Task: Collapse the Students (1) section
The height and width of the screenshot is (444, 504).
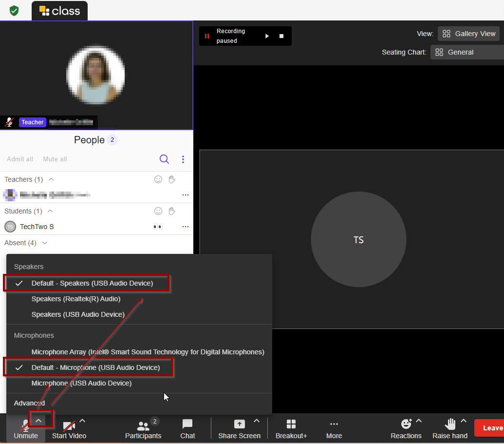Action: click(x=50, y=211)
